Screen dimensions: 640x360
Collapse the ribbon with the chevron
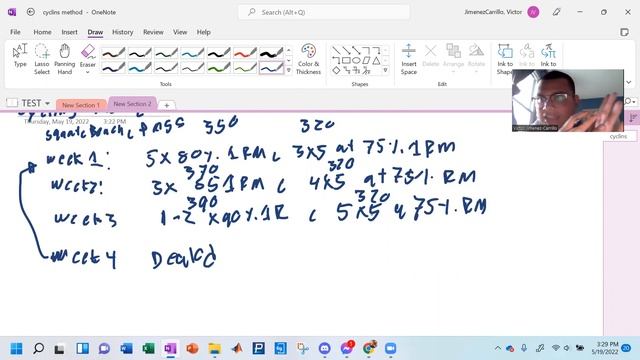tap(629, 82)
